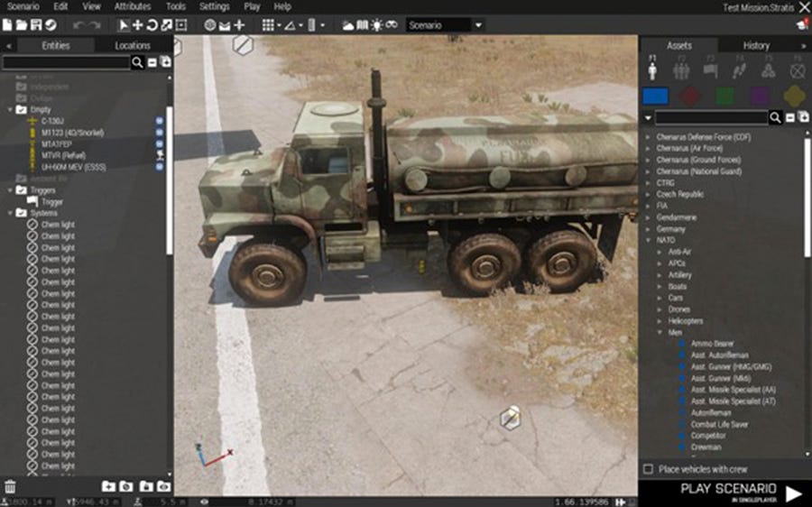Open the Tools menu
This screenshot has height=507, width=812.
click(x=176, y=6)
